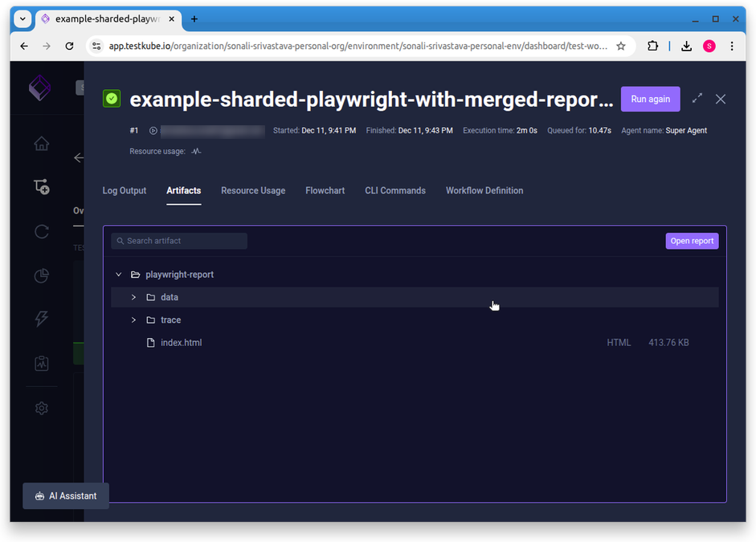Open the browser extensions puzzle icon
The image size is (756, 542).
click(652, 46)
